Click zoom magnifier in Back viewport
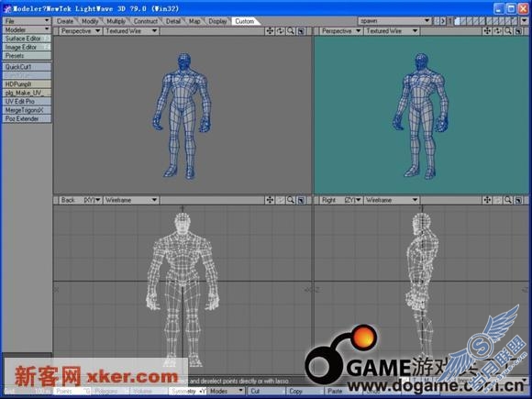The height and width of the screenshot is (399, 532). pyautogui.click(x=291, y=200)
